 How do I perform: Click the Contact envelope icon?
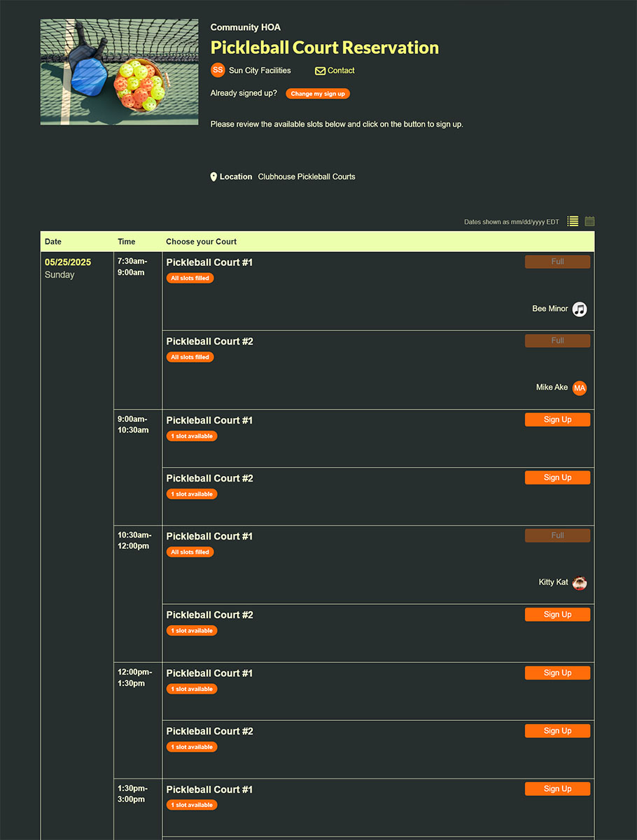point(320,71)
